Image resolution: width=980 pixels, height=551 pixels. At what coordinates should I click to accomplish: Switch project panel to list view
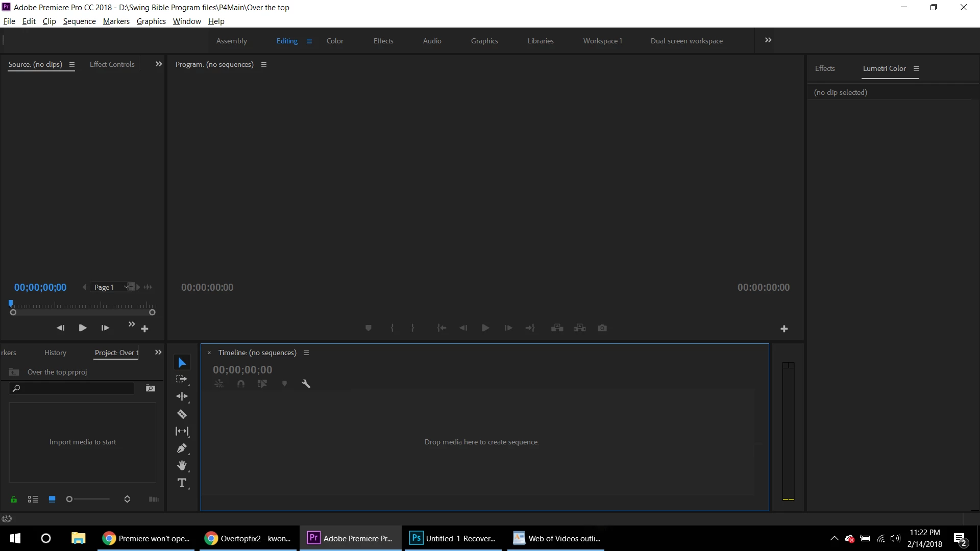tap(33, 499)
